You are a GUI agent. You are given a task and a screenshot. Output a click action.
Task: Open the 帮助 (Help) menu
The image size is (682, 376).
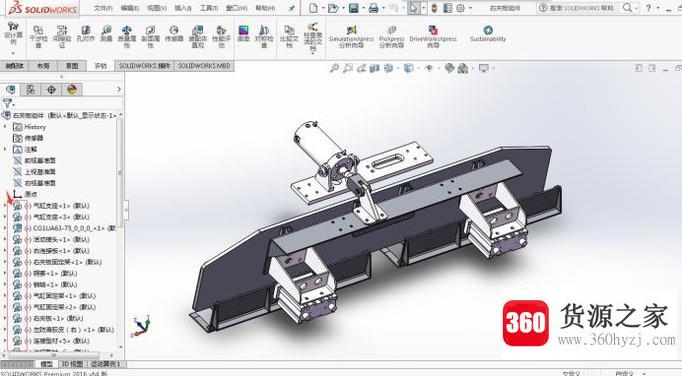(x=265, y=8)
